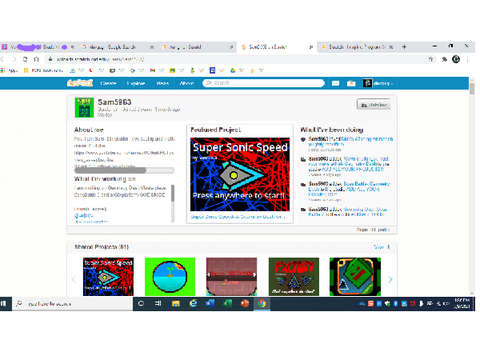Click the Windows Start button
Image resolution: width=480 pixels, height=360 pixels.
click(x=3, y=304)
